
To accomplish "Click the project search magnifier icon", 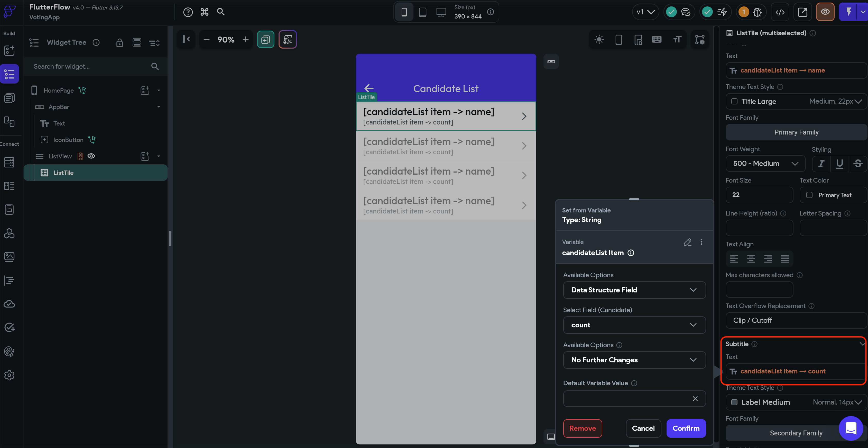I will tap(221, 12).
